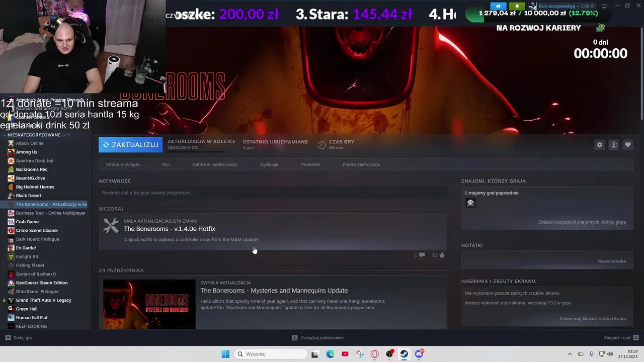Open Kick-szczypiorekgg account dropdown
Screen dimensions: 644x362
(x=561, y=6)
